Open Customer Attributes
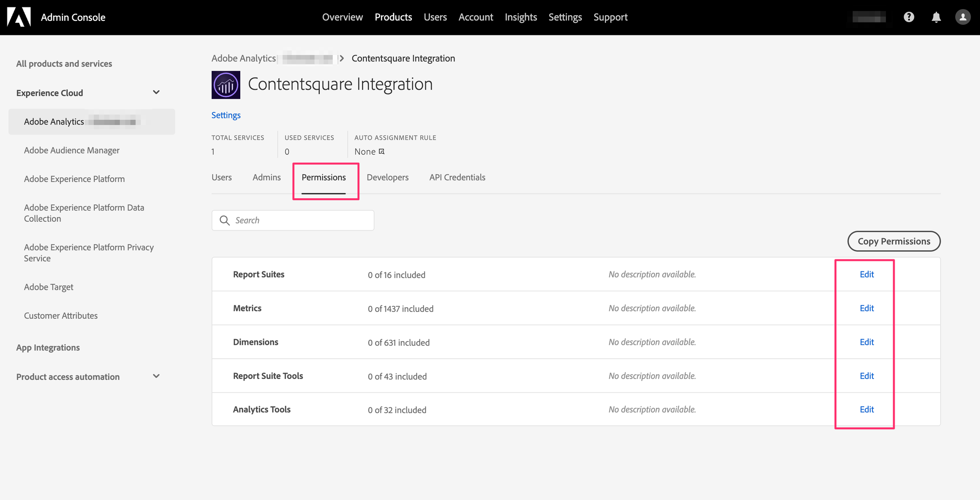980x500 pixels. (61, 315)
